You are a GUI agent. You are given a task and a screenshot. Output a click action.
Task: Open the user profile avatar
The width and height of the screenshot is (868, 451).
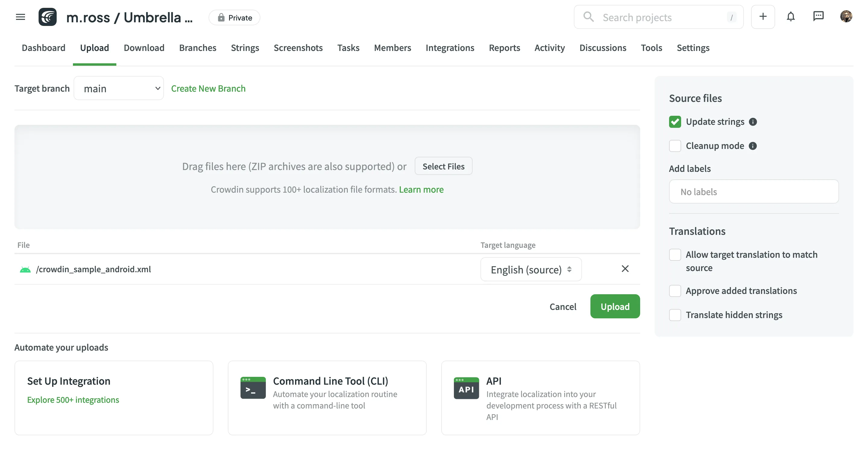point(846,17)
